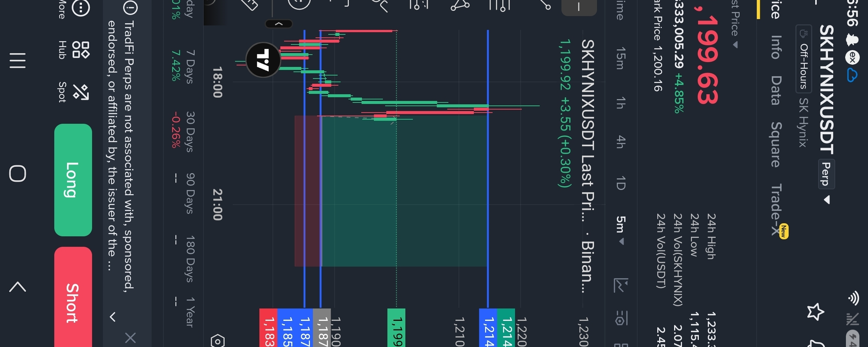Image resolution: width=868 pixels, height=347 pixels.
Task: Select the green profit zone of the position
Action: (x=404, y=191)
